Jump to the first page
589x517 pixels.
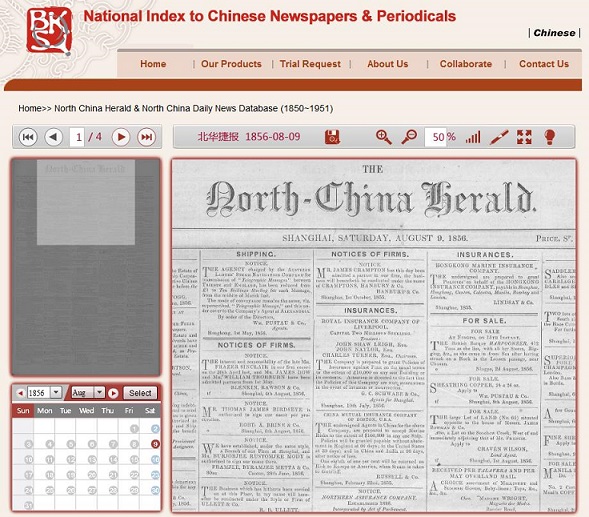pos(28,137)
